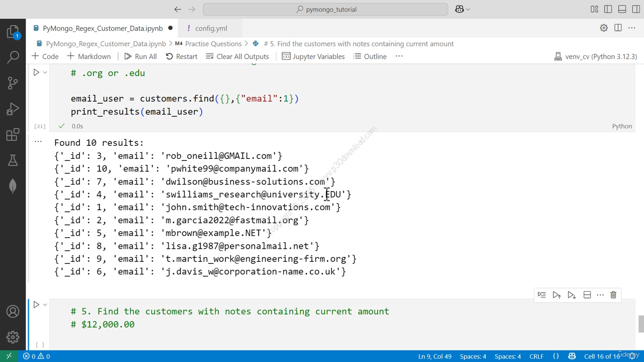Open Copilot status icon in status bar
The width and height of the screenshot is (644, 362).
click(572, 356)
